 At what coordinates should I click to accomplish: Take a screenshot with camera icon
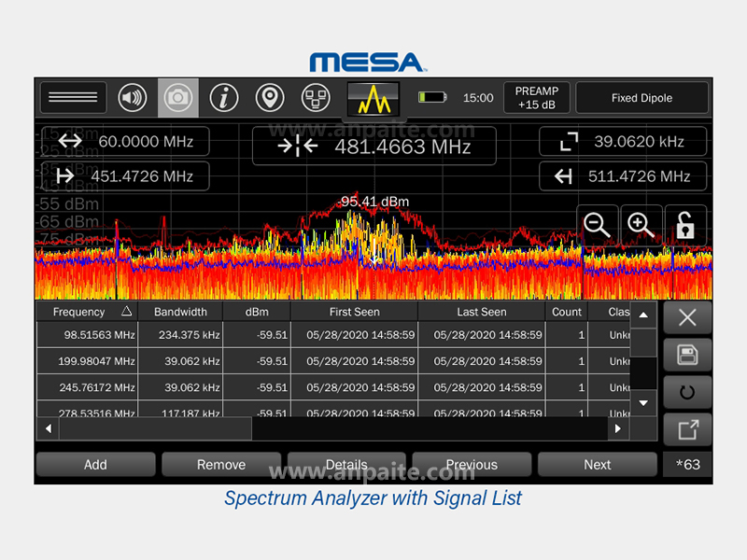(x=178, y=98)
